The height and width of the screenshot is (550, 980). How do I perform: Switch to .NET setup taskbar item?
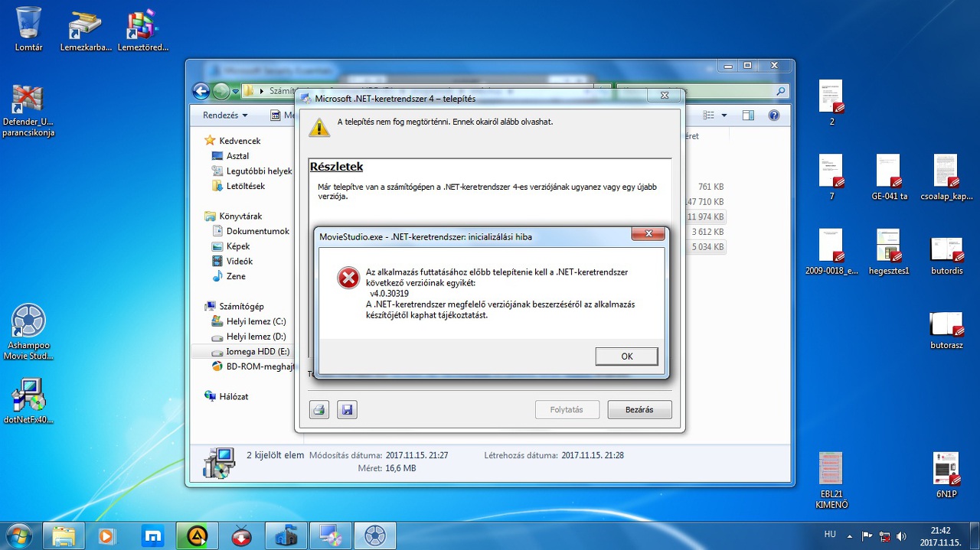331,535
